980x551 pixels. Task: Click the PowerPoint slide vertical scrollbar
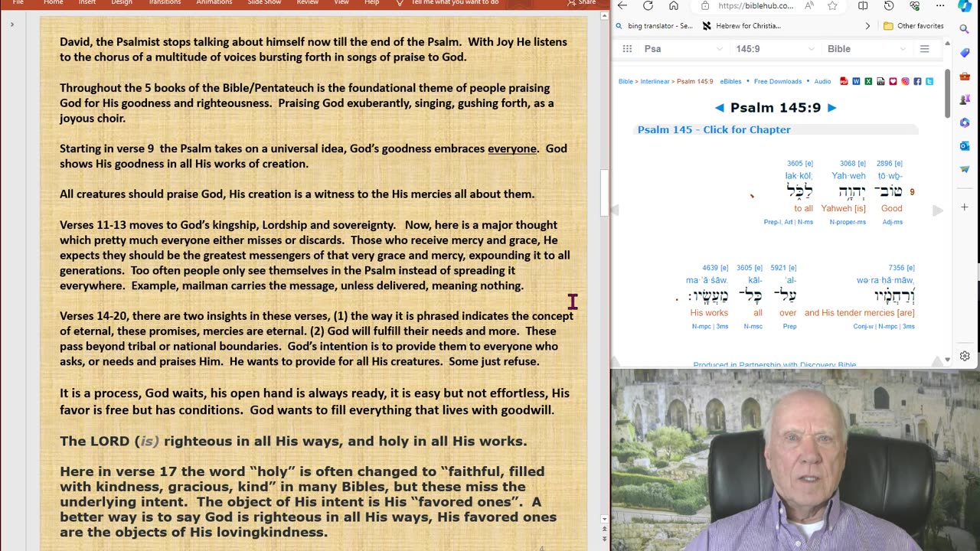pos(604,193)
